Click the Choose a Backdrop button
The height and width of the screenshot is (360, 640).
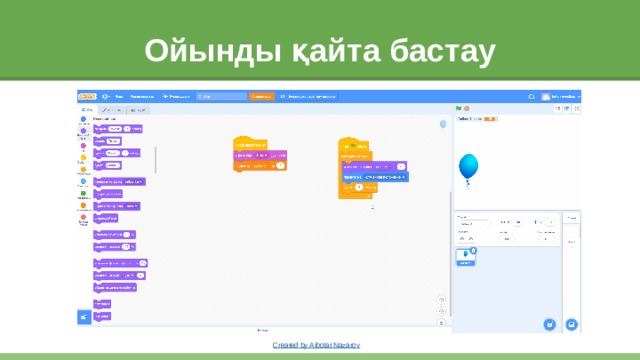[571, 324]
